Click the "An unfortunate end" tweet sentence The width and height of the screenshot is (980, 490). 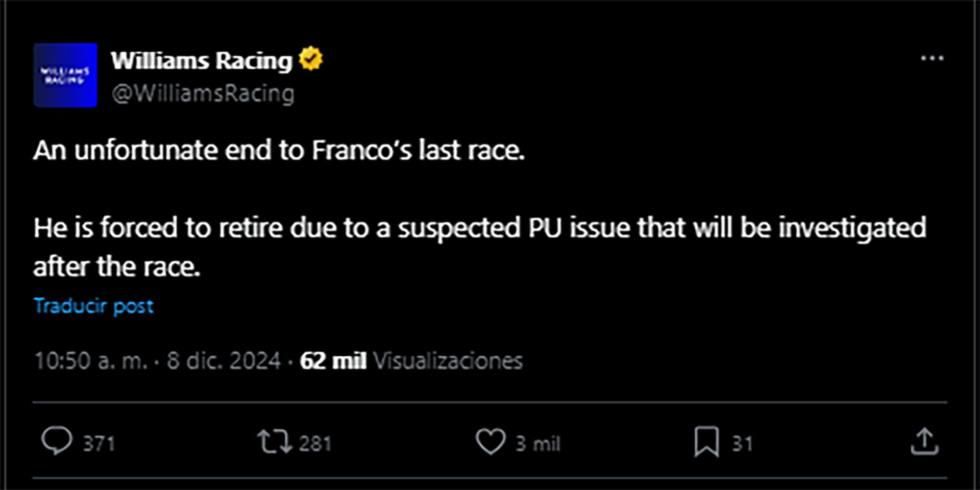[279, 151]
